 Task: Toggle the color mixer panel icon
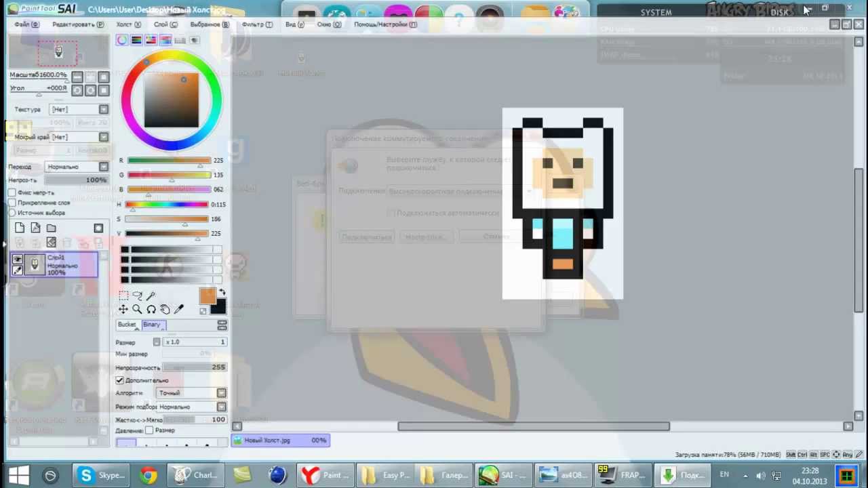point(165,40)
